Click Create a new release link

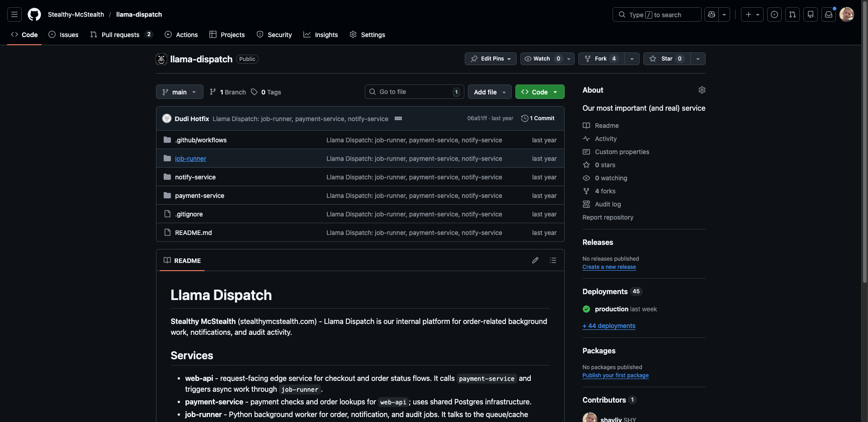[609, 267]
